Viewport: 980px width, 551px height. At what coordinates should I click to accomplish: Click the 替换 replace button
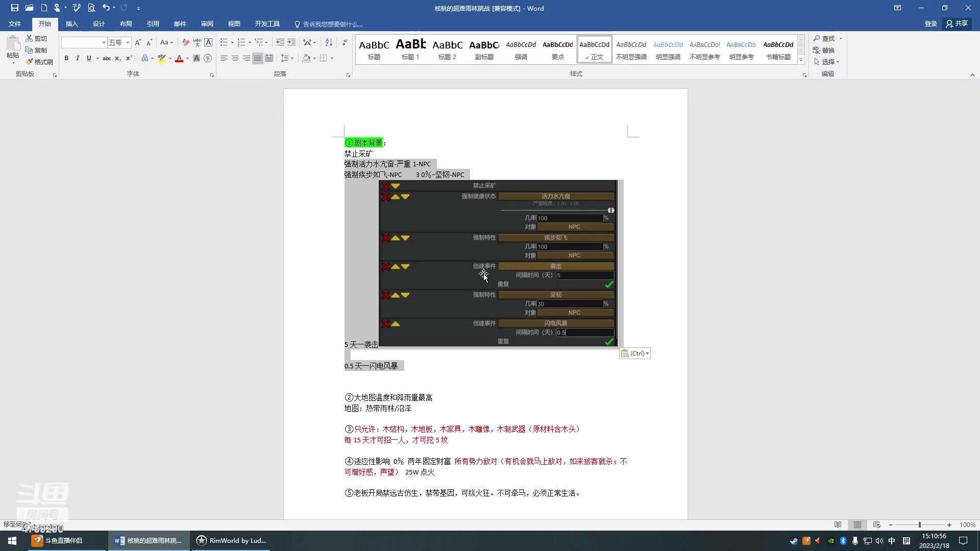click(824, 50)
